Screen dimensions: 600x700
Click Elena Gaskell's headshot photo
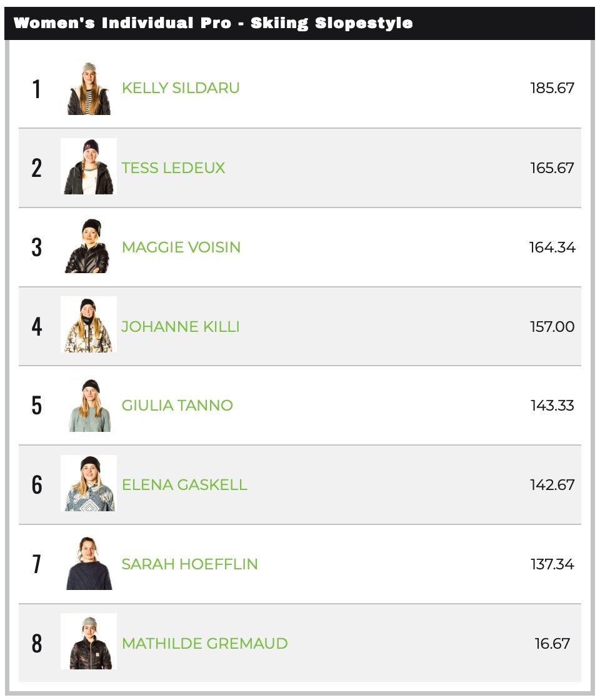(x=89, y=484)
